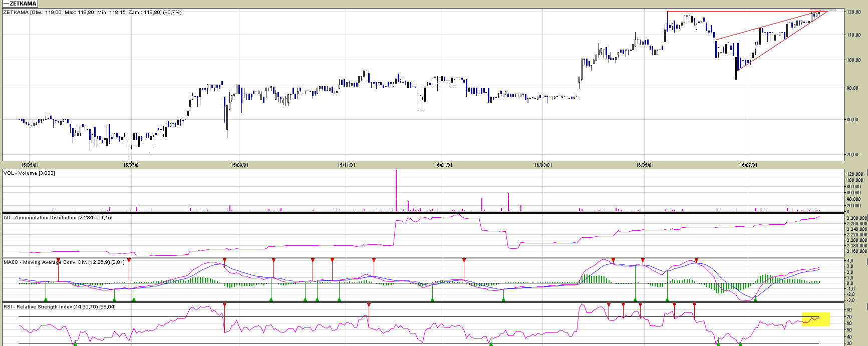Select the RSI Relative Strength Index label

(59, 307)
